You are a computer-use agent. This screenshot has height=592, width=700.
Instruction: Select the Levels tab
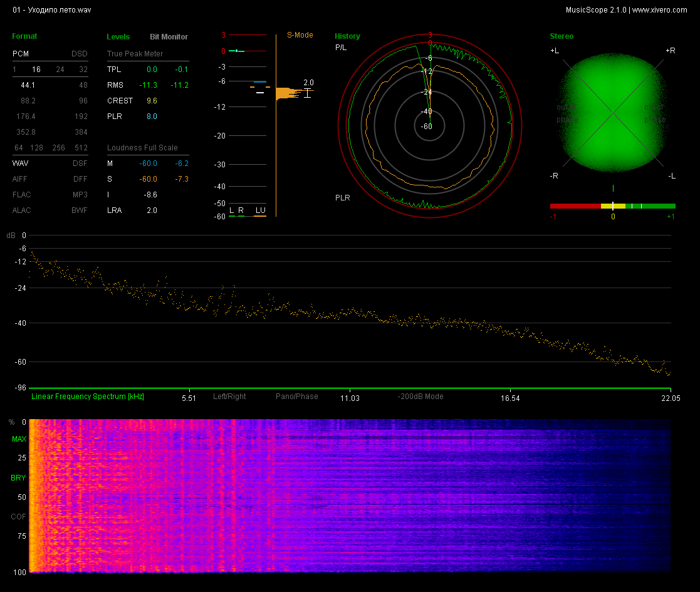(x=118, y=36)
